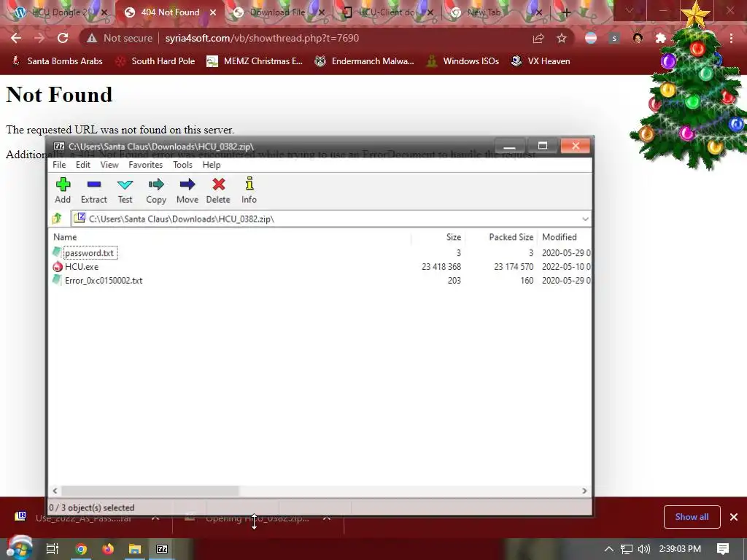
Task: Open HCU_0382.zip download options arrow
Action: pyautogui.click(x=327, y=518)
